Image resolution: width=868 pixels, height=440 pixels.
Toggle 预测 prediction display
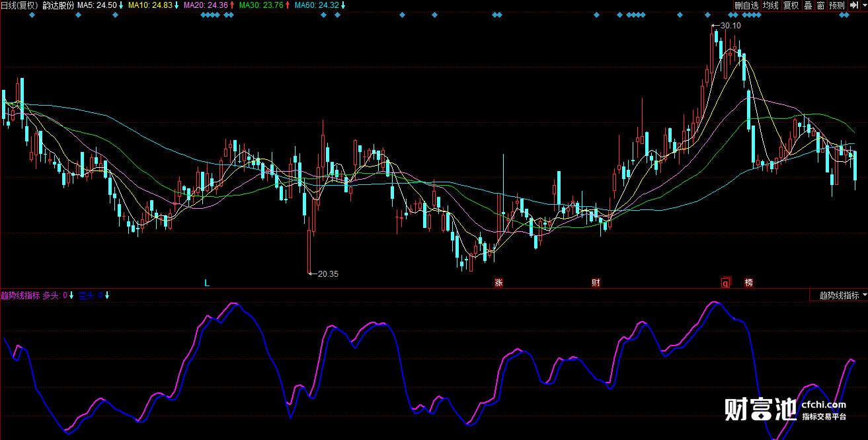click(836, 5)
